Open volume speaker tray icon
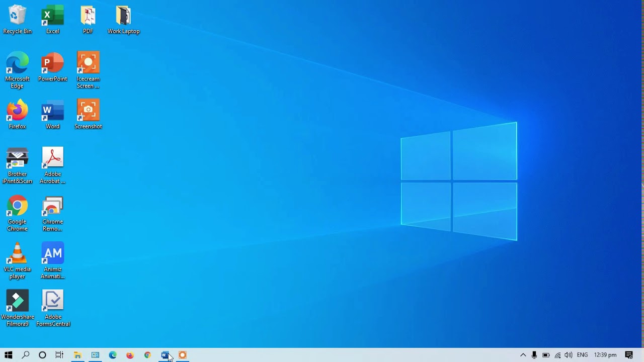 click(x=569, y=355)
